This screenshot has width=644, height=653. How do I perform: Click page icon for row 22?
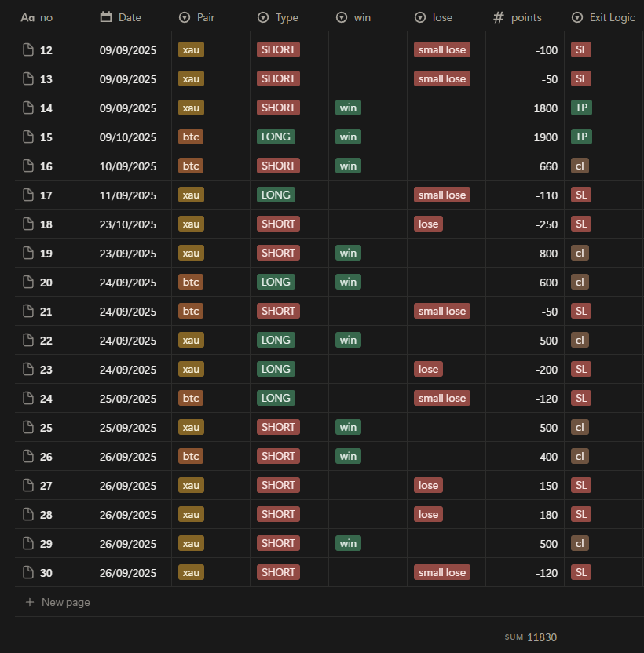(x=28, y=341)
